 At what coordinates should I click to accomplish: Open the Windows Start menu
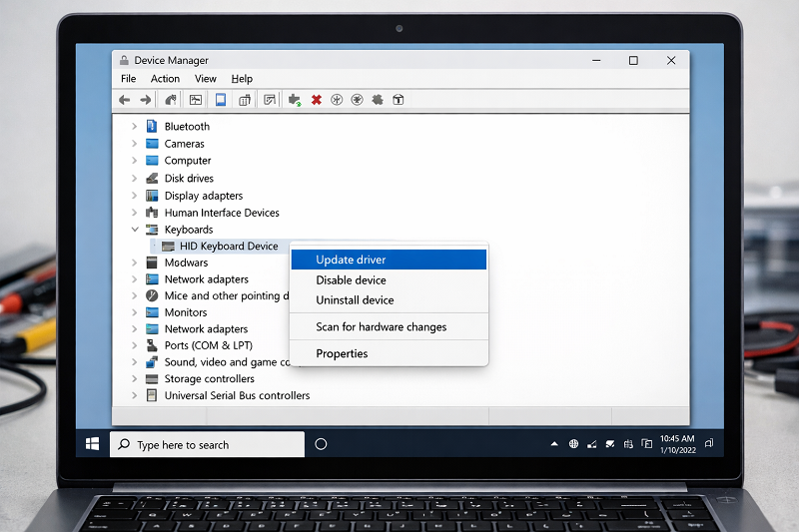point(92,444)
